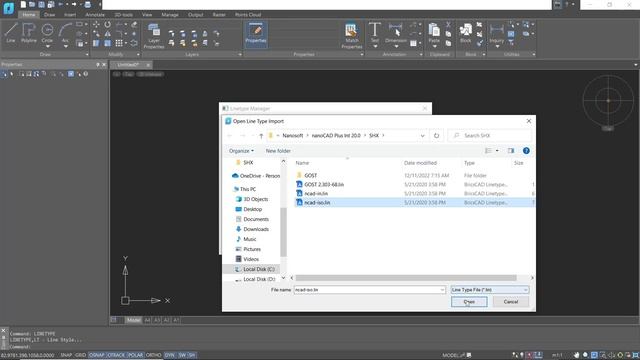Select Local Disk (C:) in navigation tree
Viewport: 640px width, 360px height.
[x=259, y=269]
